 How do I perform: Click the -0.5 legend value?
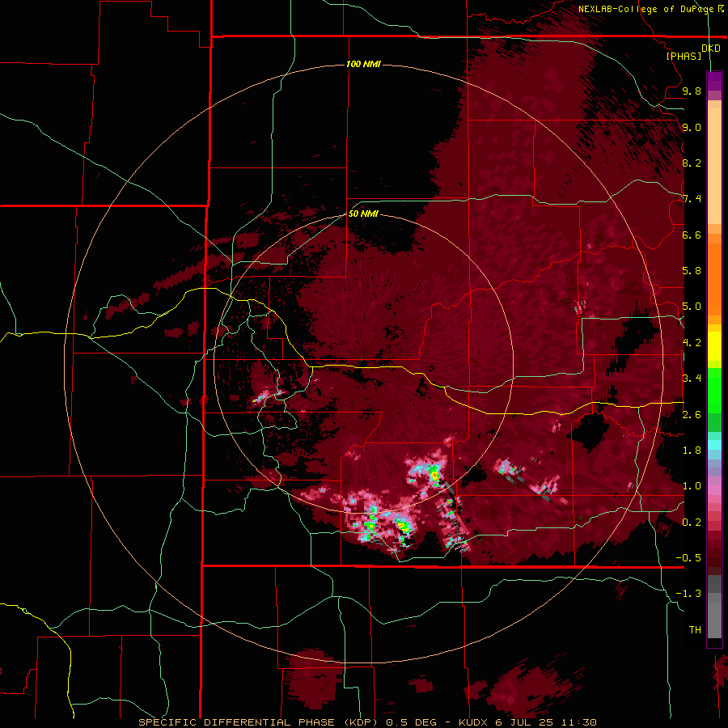pyautogui.click(x=688, y=558)
